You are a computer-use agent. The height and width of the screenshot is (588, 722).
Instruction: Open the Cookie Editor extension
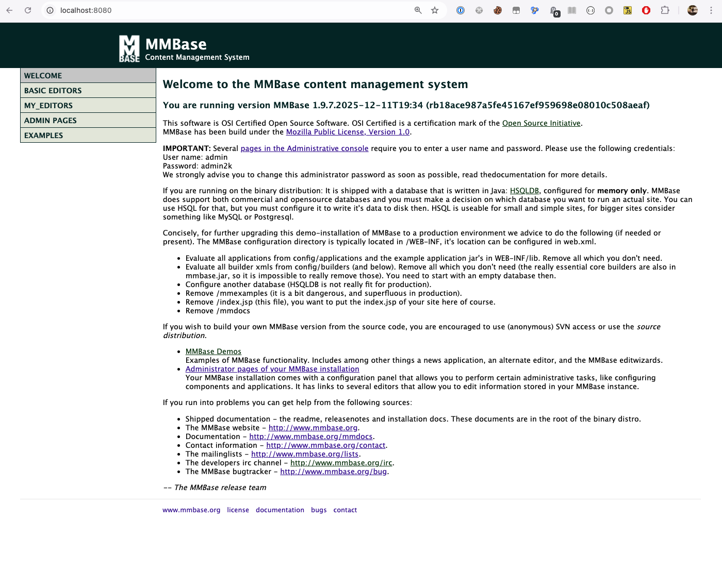(497, 10)
